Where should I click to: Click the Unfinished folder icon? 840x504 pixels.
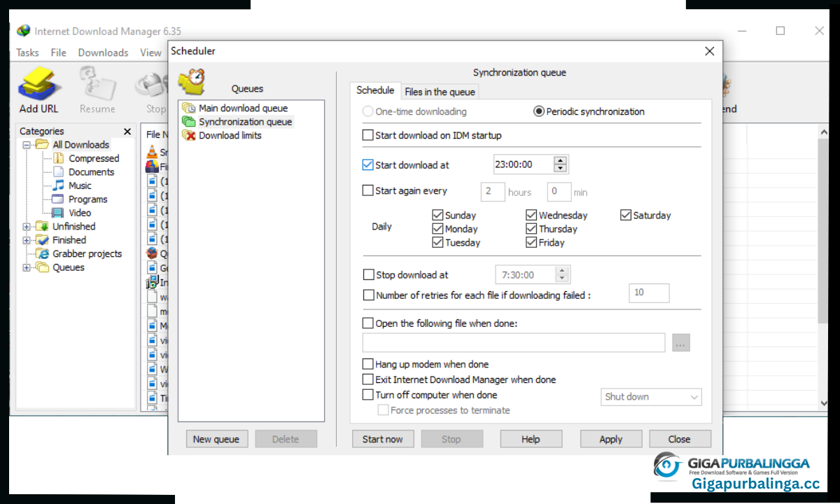[43, 226]
